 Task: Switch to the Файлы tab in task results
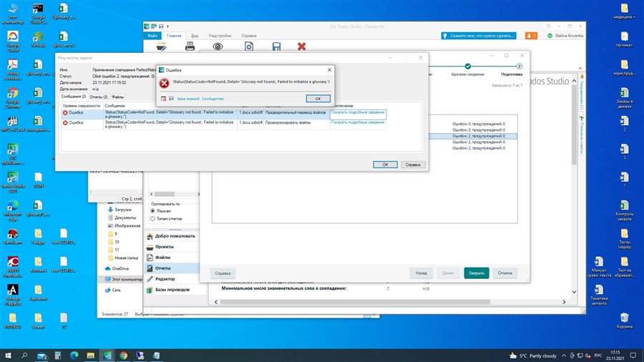pos(117,97)
